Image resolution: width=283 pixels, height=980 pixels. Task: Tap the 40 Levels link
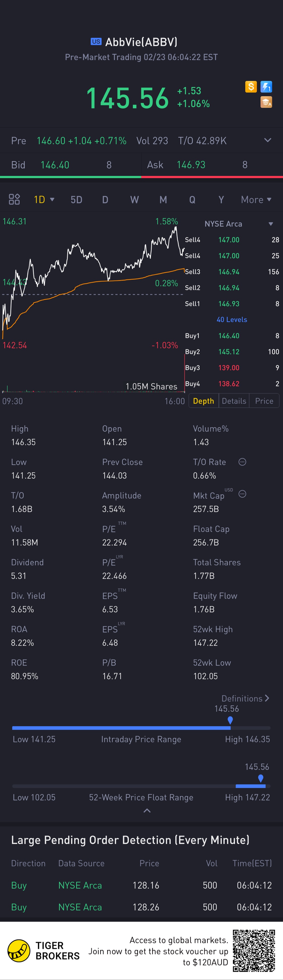[x=232, y=320]
